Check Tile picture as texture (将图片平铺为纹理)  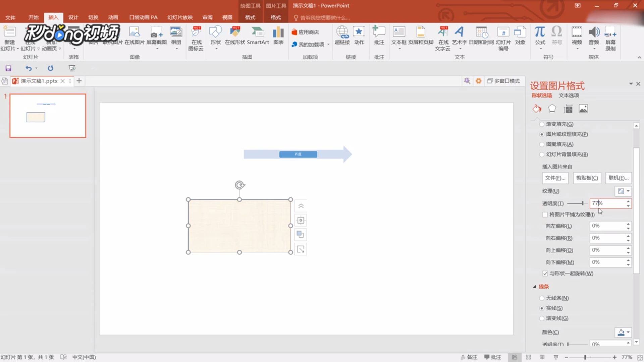(x=545, y=215)
